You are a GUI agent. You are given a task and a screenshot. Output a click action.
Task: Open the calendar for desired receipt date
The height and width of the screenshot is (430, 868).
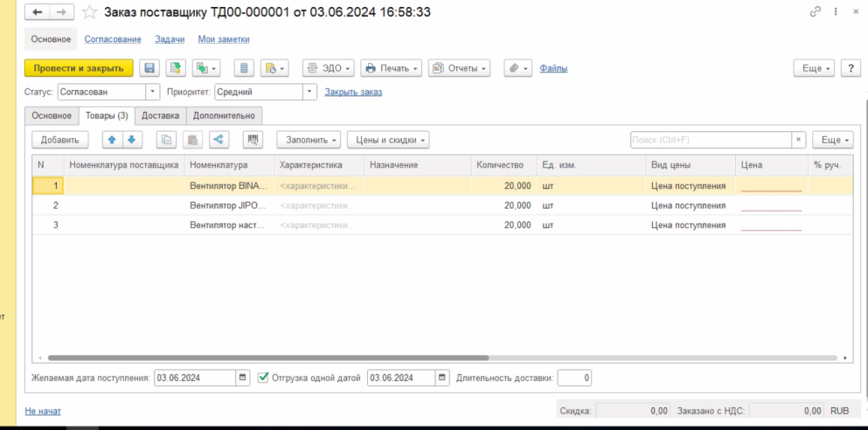click(242, 378)
